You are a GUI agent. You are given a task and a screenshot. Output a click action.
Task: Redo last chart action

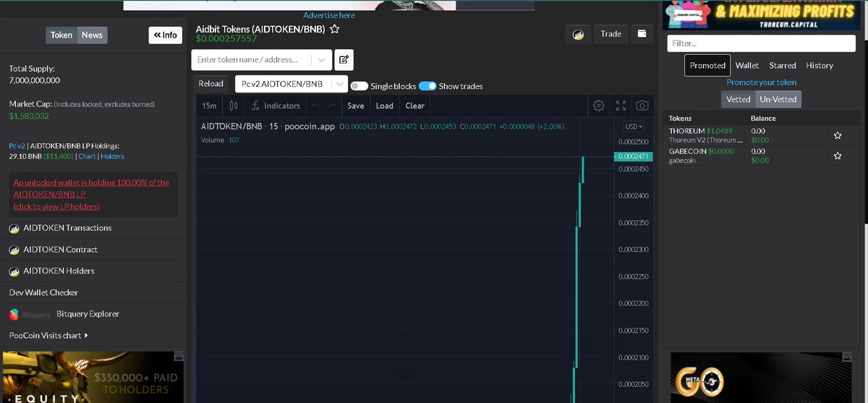(x=331, y=106)
